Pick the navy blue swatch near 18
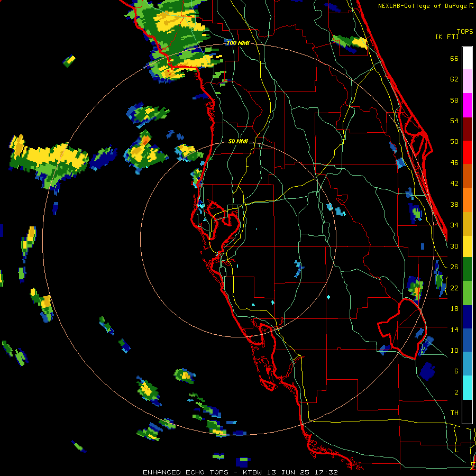This screenshot has width=476, height=476. (467, 317)
